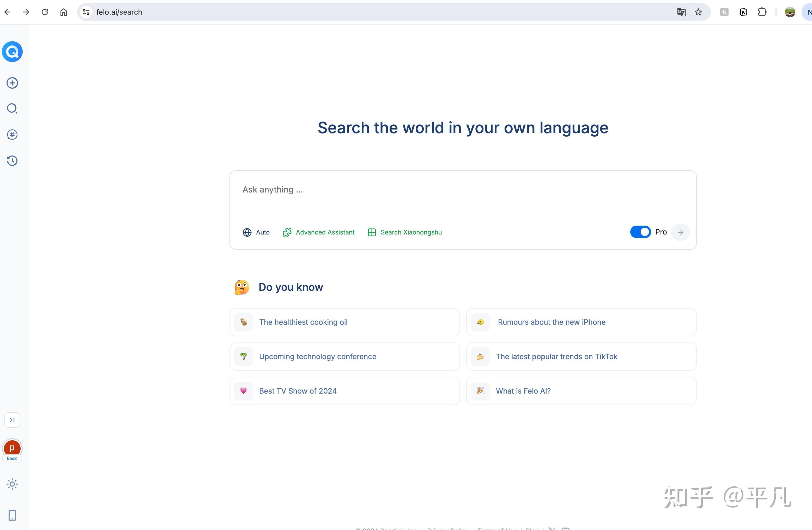812x530 pixels.
Task: Open the Advanced Assistant options
Action: point(319,232)
